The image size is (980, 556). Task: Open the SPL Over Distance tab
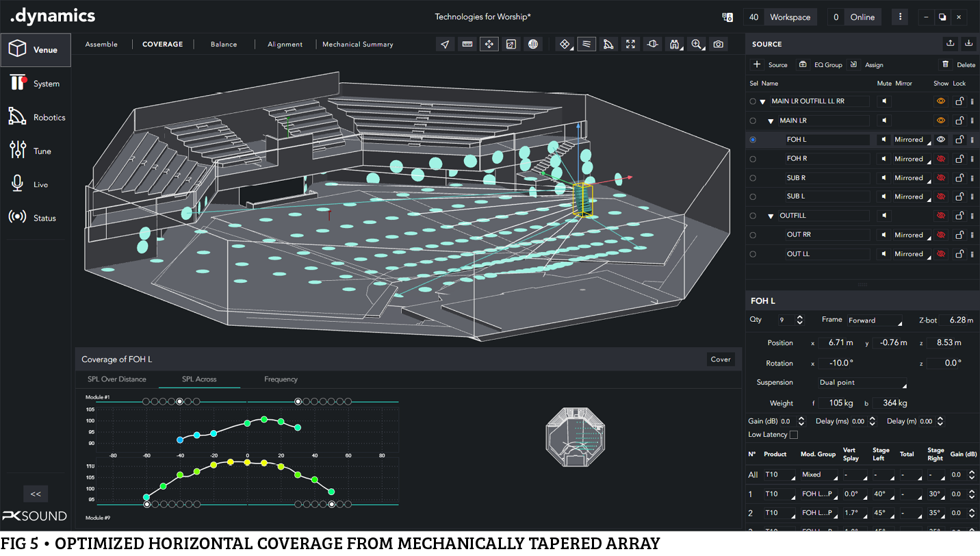coord(116,379)
